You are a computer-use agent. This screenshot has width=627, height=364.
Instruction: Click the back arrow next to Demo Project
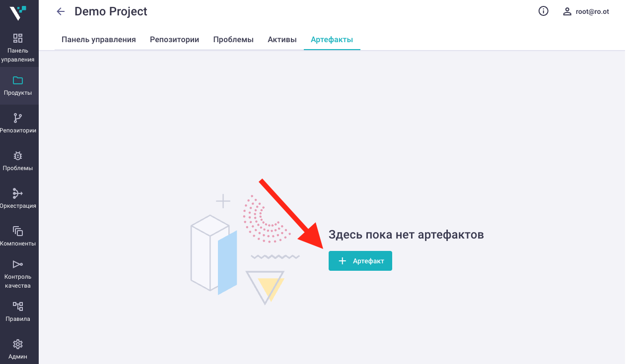coord(61,11)
